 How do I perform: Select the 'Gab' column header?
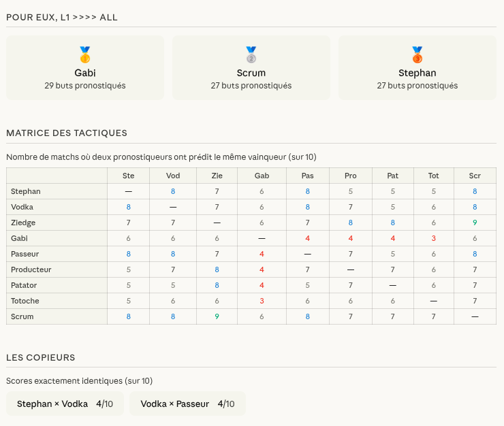tap(262, 176)
